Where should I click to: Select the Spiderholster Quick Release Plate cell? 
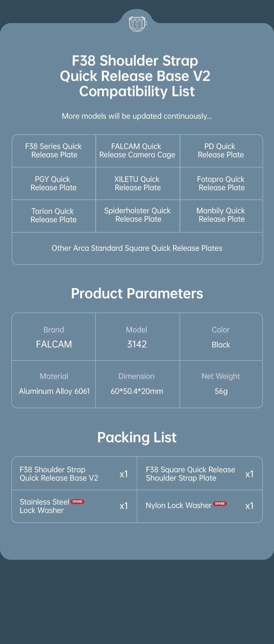138,215
